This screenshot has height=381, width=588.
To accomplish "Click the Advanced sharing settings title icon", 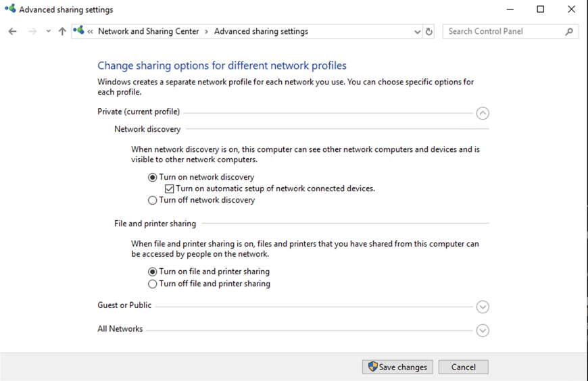I will pyautogui.click(x=10, y=9).
